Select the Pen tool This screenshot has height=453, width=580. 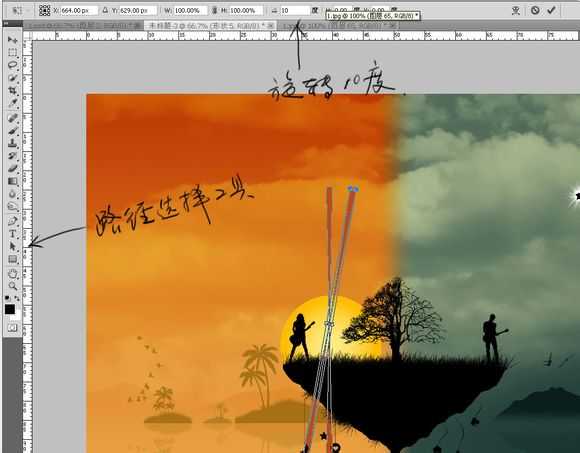click(13, 221)
